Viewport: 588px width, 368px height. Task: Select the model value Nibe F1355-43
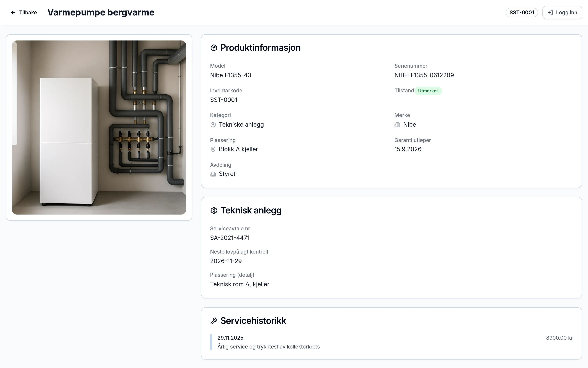pyautogui.click(x=231, y=75)
